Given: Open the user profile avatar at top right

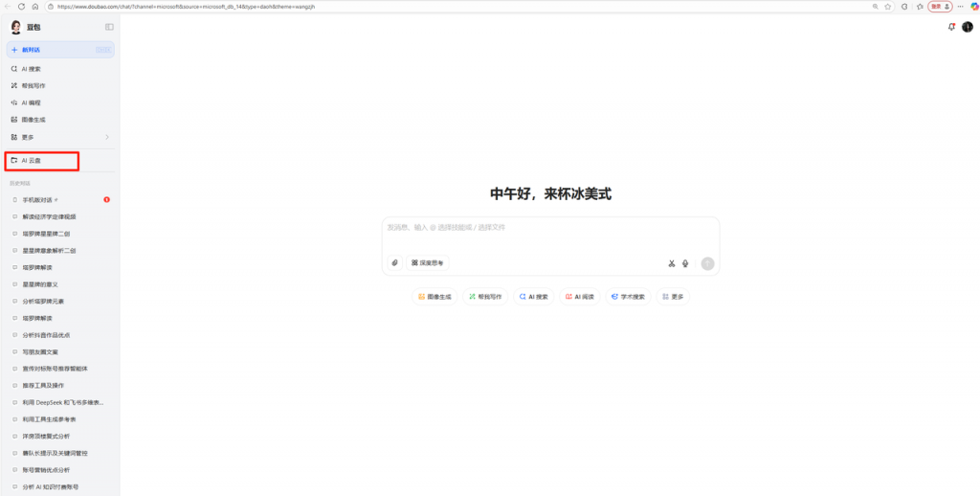Looking at the screenshot, I should click(x=967, y=27).
